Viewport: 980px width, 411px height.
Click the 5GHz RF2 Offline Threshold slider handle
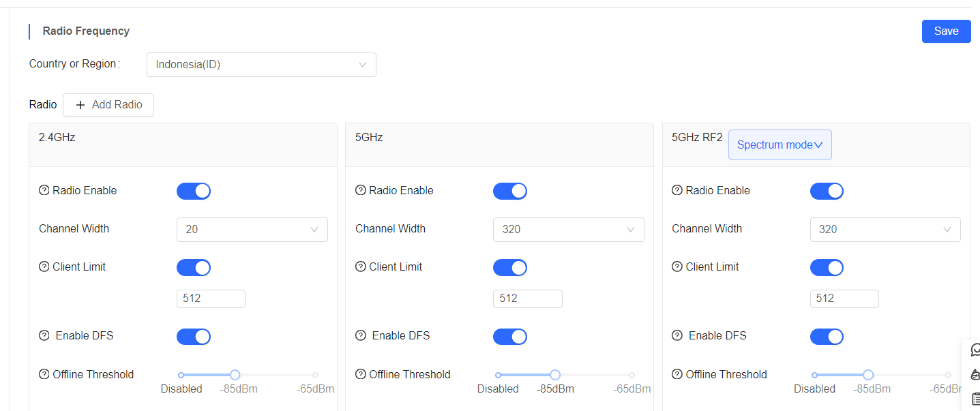pos(868,375)
